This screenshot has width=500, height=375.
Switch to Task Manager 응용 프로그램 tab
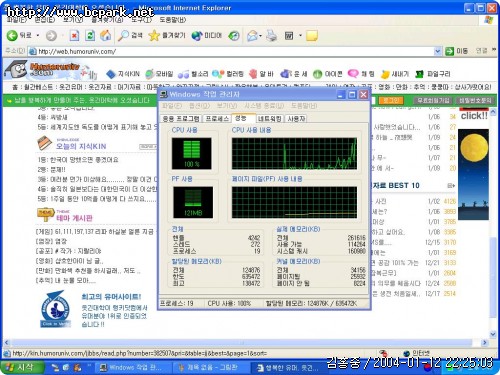click(181, 119)
